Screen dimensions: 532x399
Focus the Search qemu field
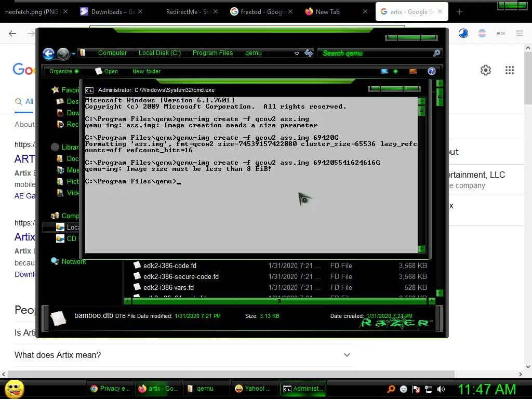375,54
